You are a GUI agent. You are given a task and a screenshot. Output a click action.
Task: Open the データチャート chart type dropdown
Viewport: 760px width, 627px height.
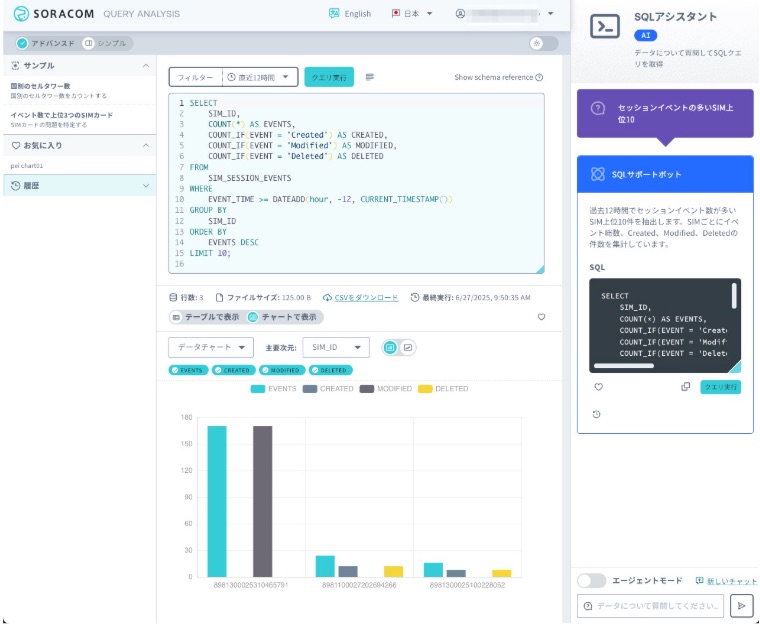tap(211, 347)
